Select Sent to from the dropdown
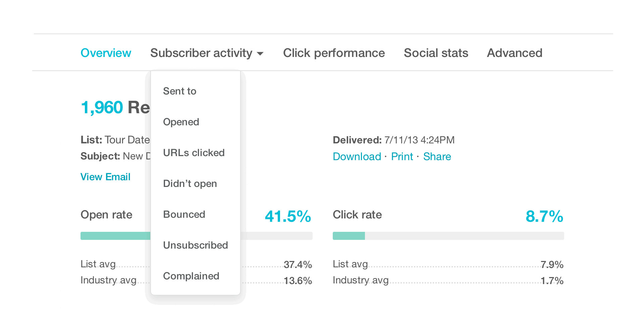Viewport: 644px width, 335px height. (180, 91)
